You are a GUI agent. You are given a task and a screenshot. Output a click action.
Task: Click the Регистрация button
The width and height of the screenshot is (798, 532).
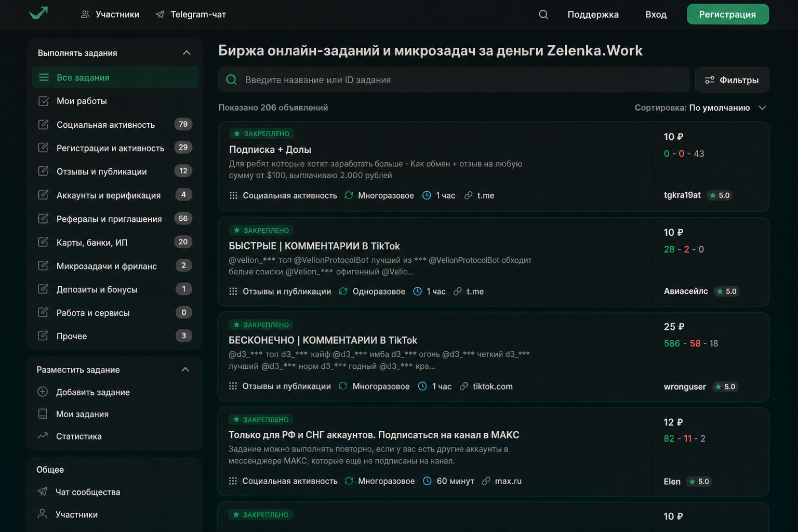click(x=728, y=15)
